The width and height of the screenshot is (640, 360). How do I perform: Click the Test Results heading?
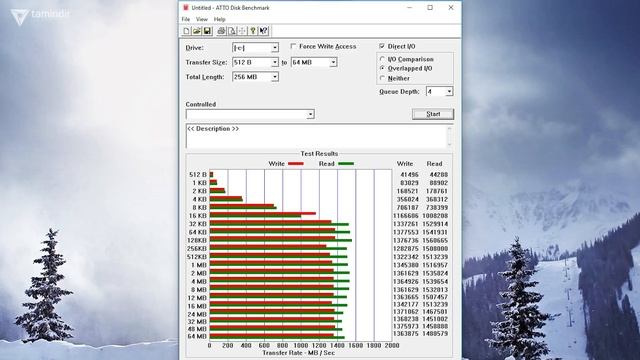point(319,153)
